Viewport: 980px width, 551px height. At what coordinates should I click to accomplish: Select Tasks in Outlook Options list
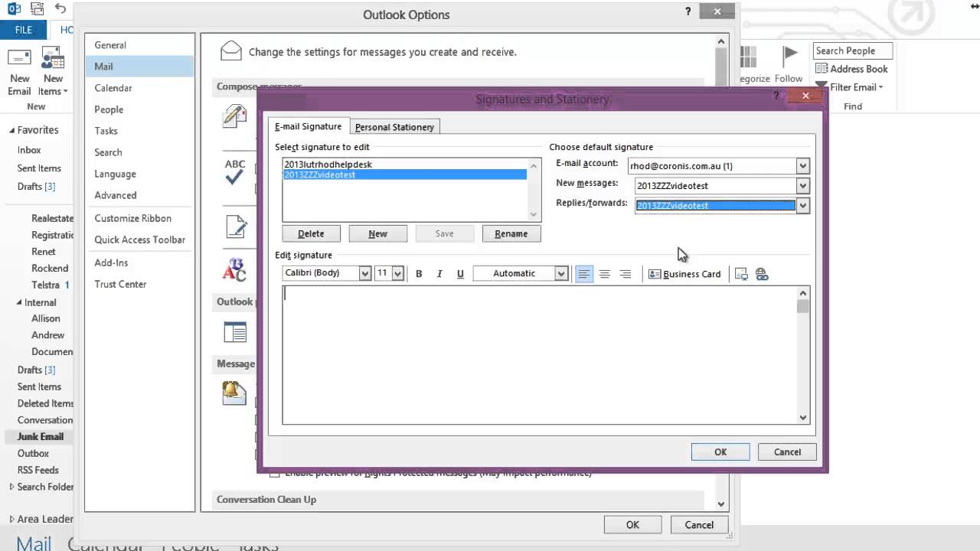[x=140, y=131]
